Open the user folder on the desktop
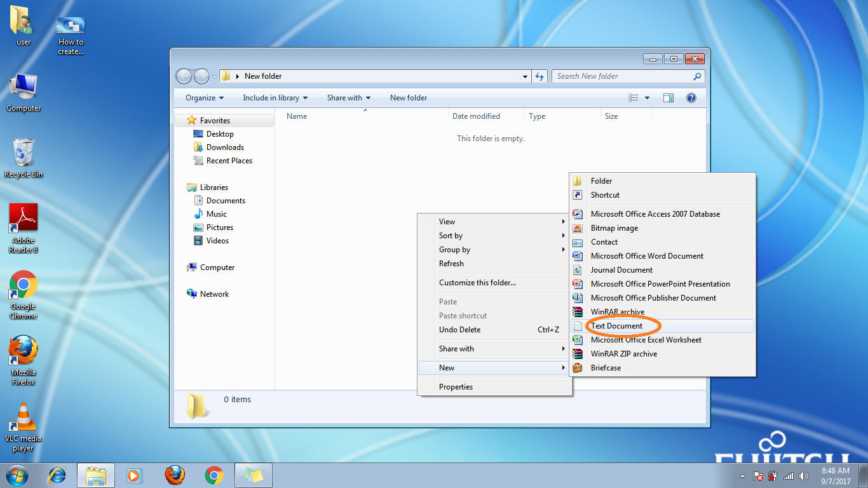Screen dimensions: 868x488 click(x=23, y=26)
